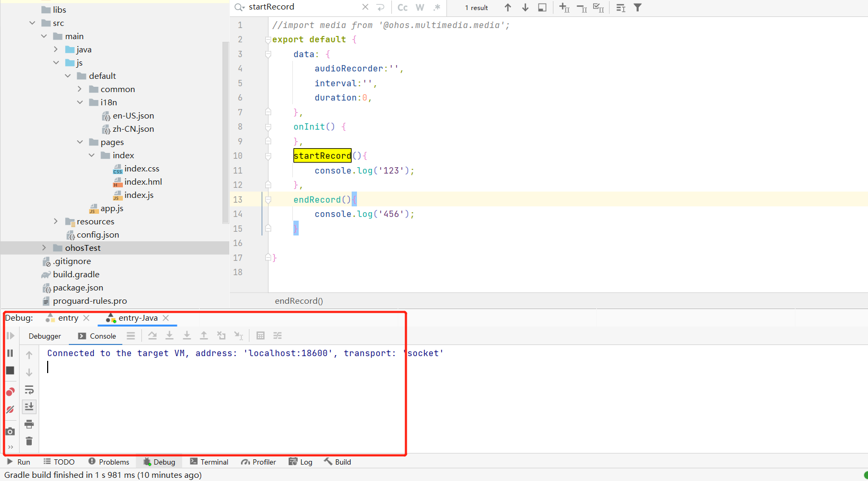Go to next search occurrence
868x481 pixels.
point(525,7)
